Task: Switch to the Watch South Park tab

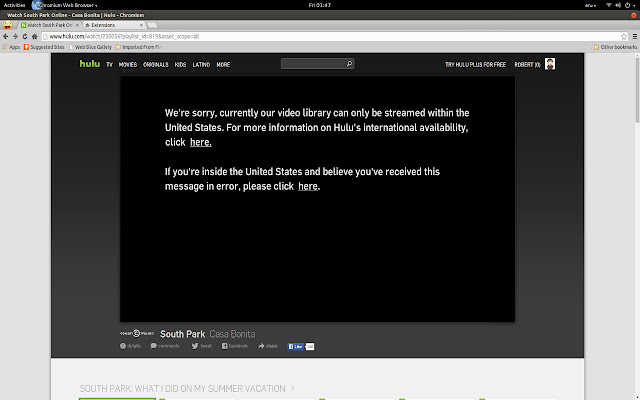Action: point(49,25)
